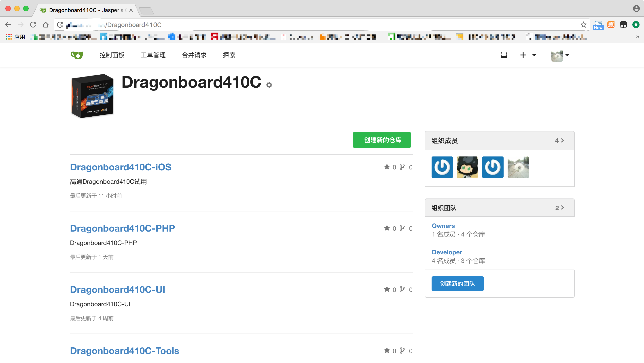The image size is (644, 363).
Task: Close the Dragonboard410C browser tab
Action: [131, 10]
